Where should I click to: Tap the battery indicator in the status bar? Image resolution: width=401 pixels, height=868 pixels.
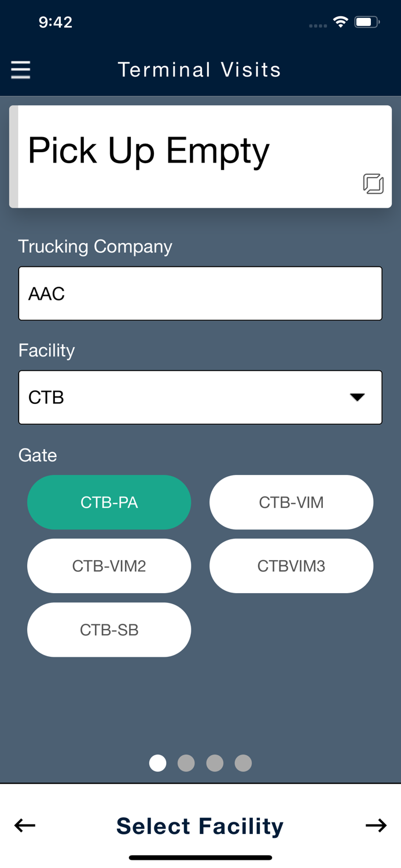(366, 21)
